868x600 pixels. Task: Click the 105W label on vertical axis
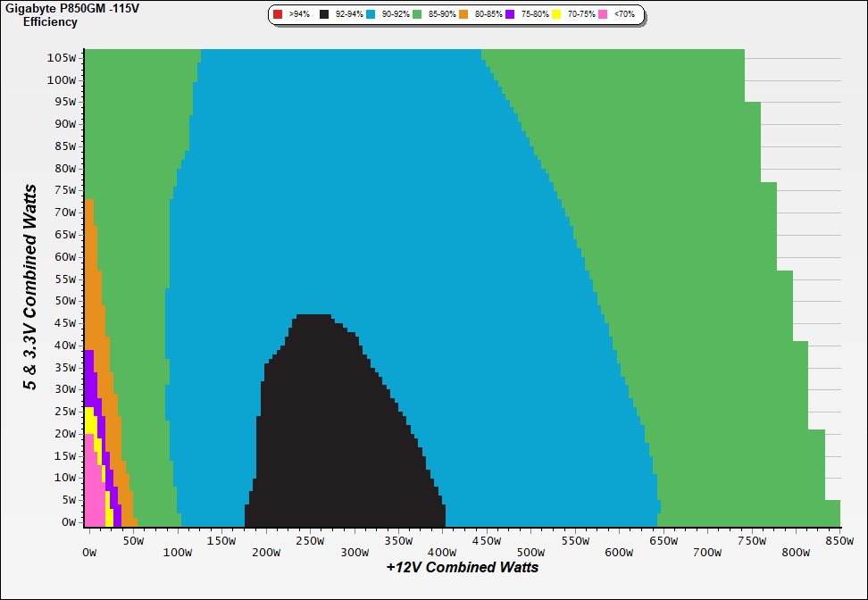tap(62, 57)
